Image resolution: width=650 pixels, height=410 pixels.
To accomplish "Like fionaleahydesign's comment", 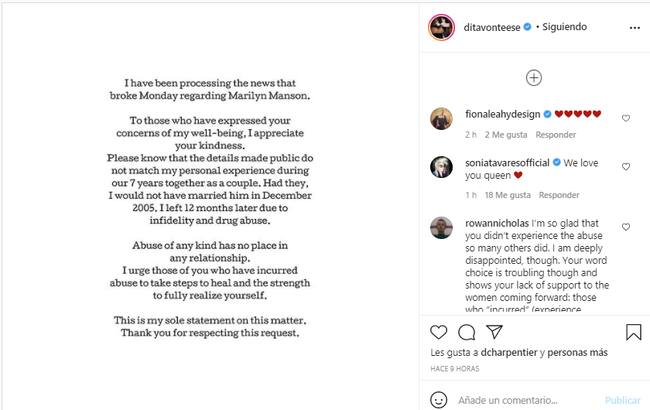I will point(626,118).
